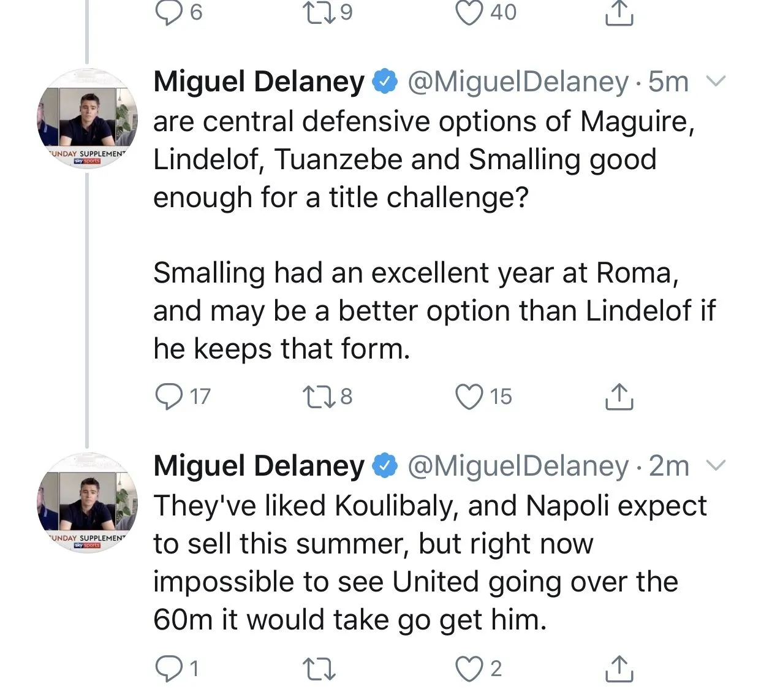Share the Smalling excellent year tweet
The image size is (761, 700).
click(x=619, y=397)
